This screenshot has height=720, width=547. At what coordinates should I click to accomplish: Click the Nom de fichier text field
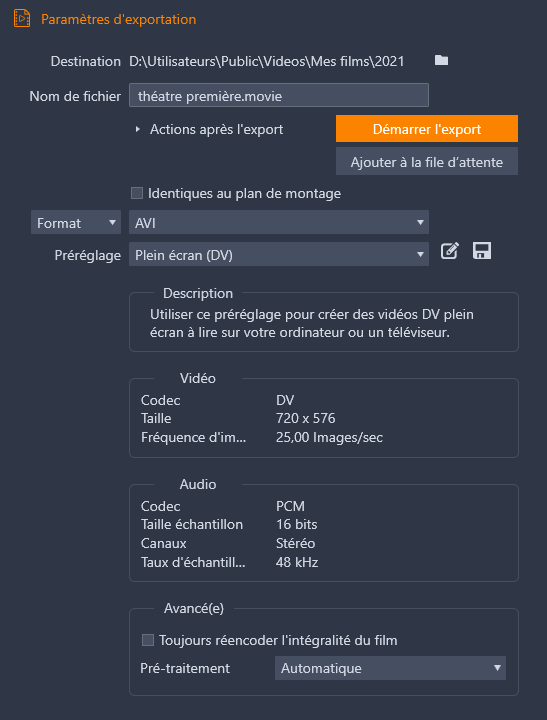279,96
